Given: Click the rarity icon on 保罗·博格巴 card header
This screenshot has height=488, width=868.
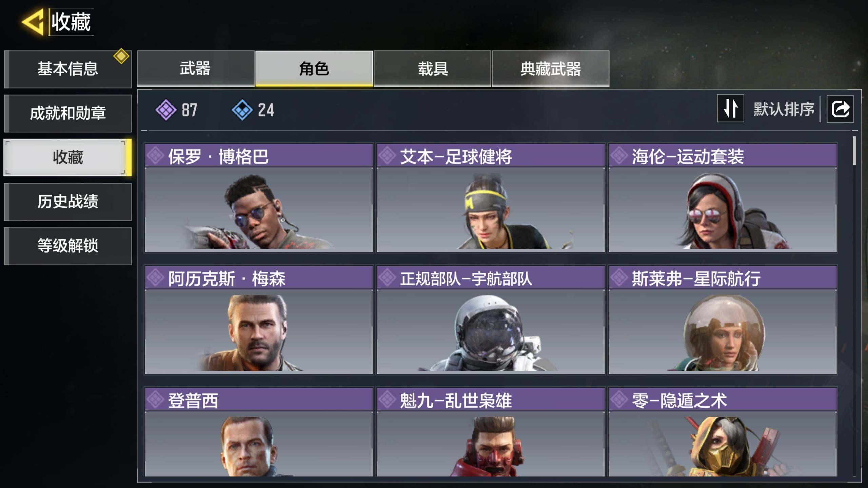Looking at the screenshot, I should click(x=156, y=156).
